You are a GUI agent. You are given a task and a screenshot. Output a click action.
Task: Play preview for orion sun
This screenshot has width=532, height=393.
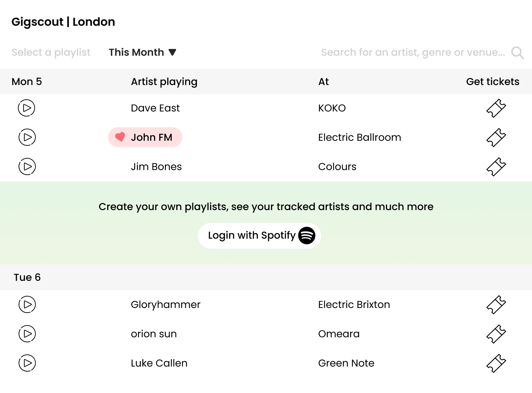[27, 334]
